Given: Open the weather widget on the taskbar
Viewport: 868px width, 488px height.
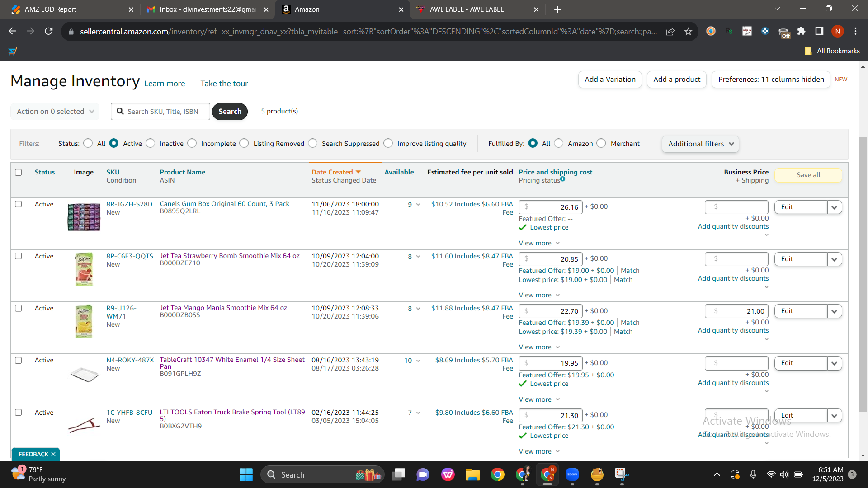Looking at the screenshot, I should tap(39, 474).
